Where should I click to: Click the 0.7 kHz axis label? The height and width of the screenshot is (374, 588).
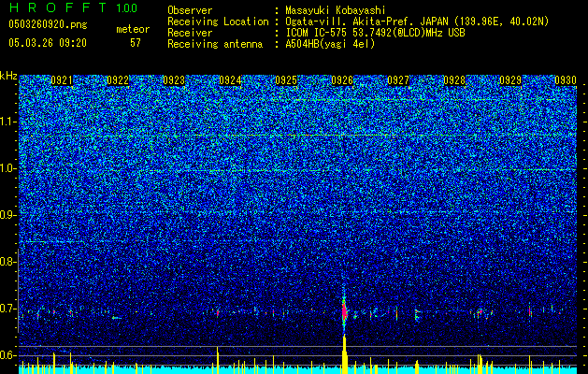pos(7,309)
